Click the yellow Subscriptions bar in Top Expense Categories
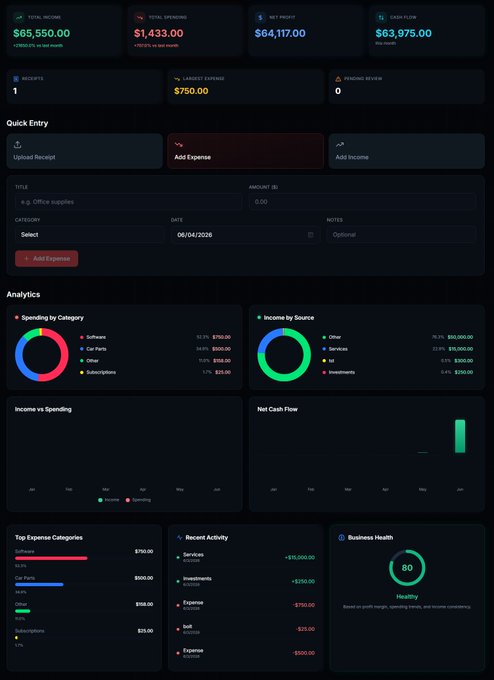This screenshot has height=680, width=494. (x=16, y=638)
